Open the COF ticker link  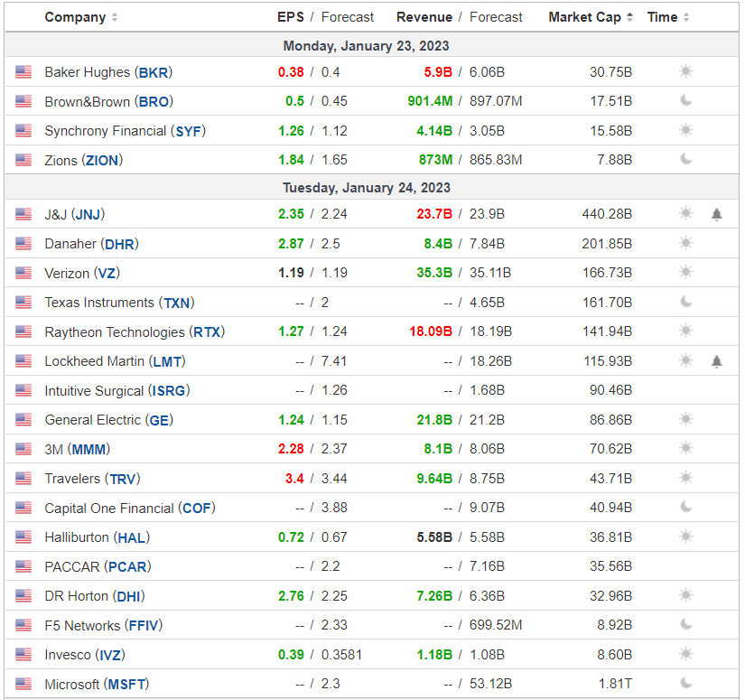click(x=197, y=509)
